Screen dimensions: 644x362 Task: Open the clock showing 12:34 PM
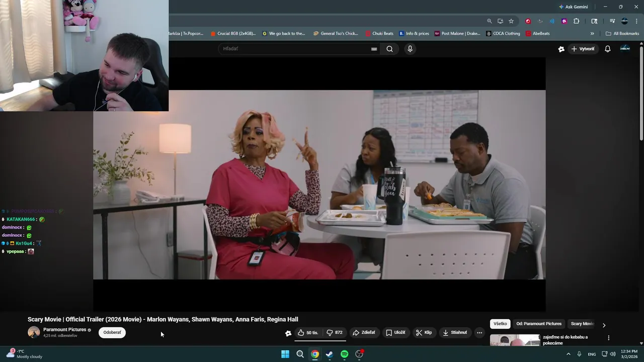[x=629, y=354]
